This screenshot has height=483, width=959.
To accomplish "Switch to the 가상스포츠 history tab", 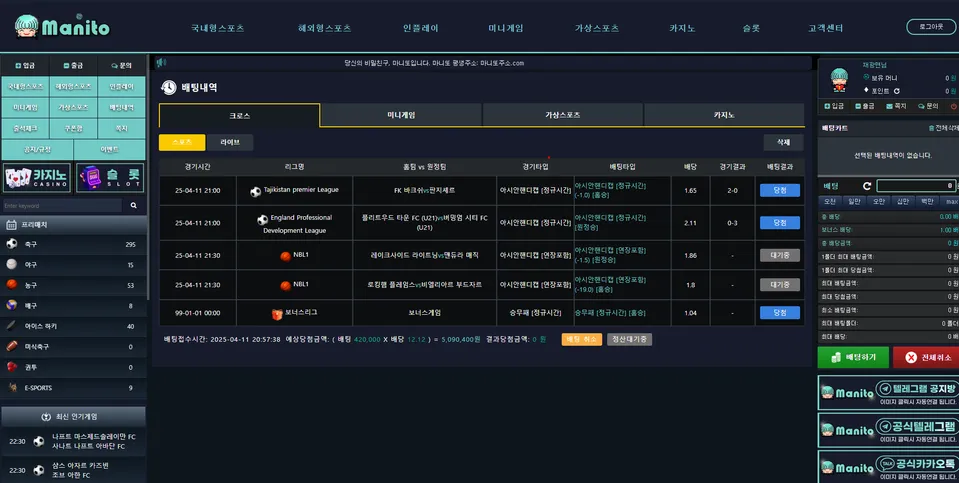I will click(563, 115).
